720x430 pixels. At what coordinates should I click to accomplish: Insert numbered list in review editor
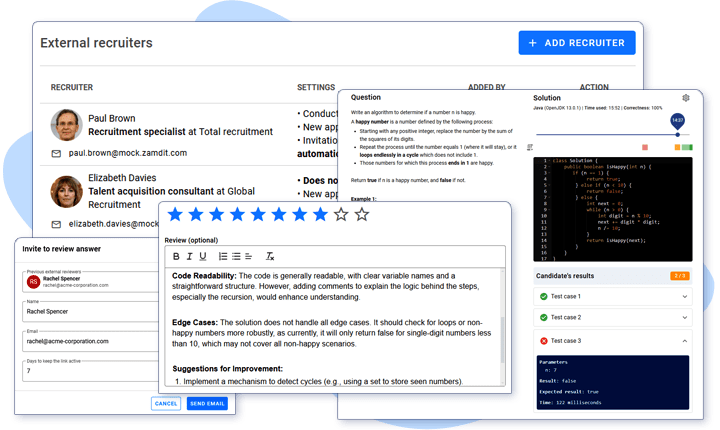pyautogui.click(x=223, y=256)
